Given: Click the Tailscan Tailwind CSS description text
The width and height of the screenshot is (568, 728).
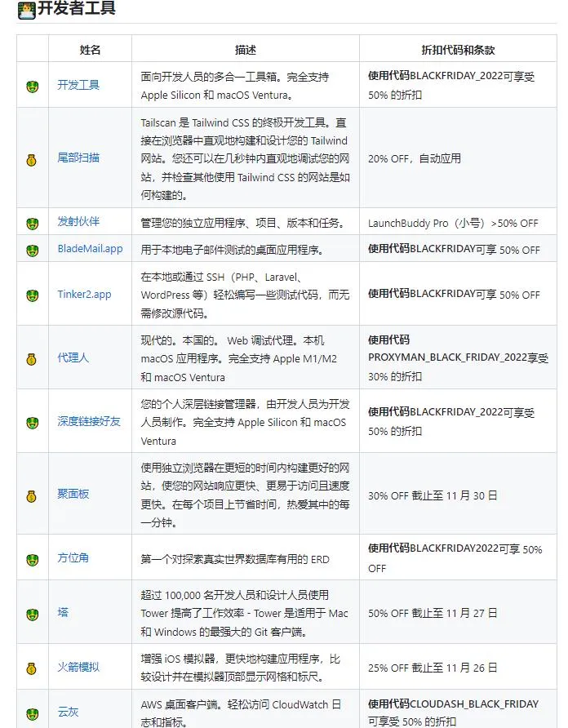Looking at the screenshot, I should pos(245,159).
